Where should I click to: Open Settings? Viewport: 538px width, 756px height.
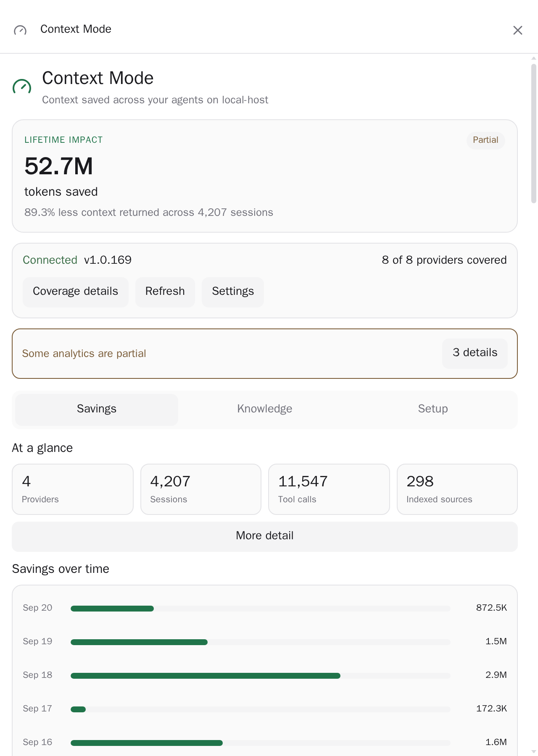click(233, 292)
